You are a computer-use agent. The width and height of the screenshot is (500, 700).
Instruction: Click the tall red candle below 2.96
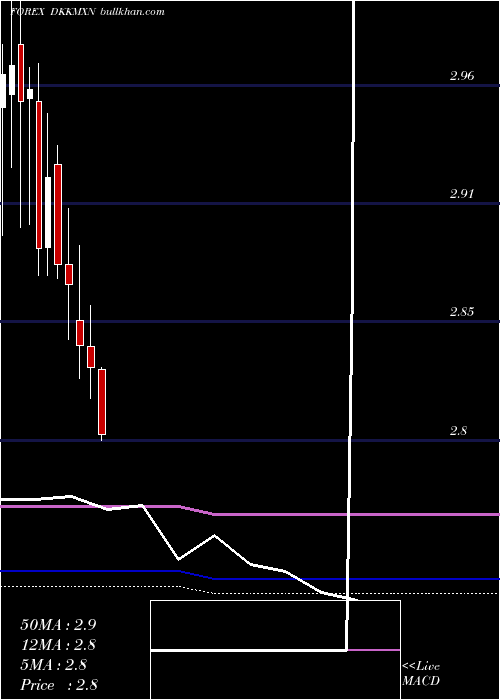coord(39,175)
